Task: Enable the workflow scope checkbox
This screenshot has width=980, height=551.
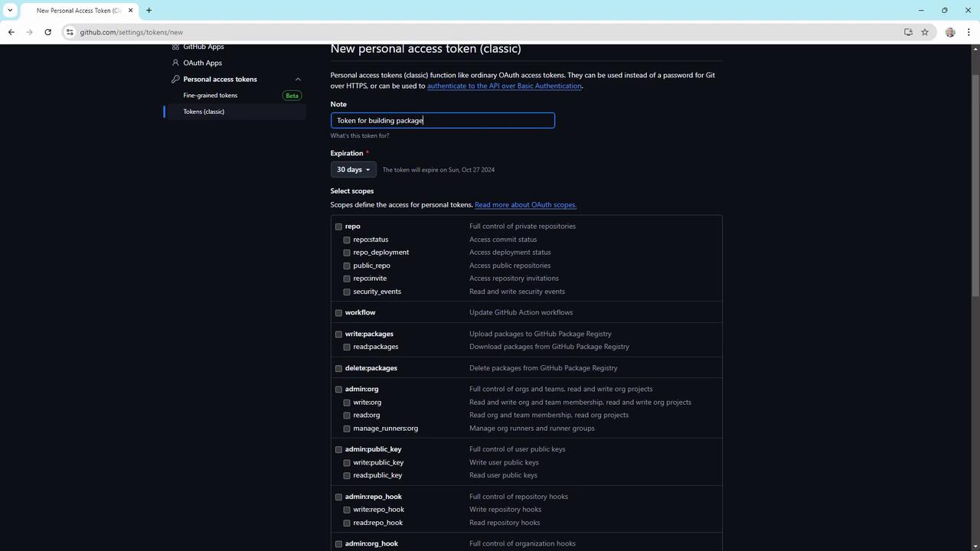Action: (338, 313)
